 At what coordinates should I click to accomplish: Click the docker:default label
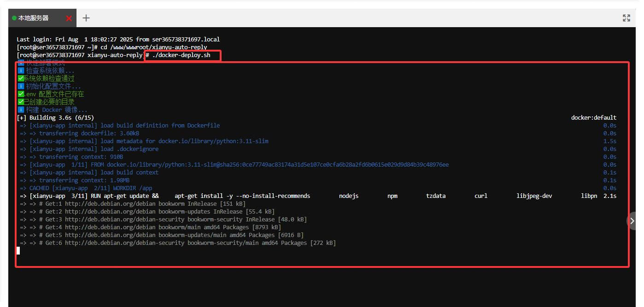click(593, 118)
